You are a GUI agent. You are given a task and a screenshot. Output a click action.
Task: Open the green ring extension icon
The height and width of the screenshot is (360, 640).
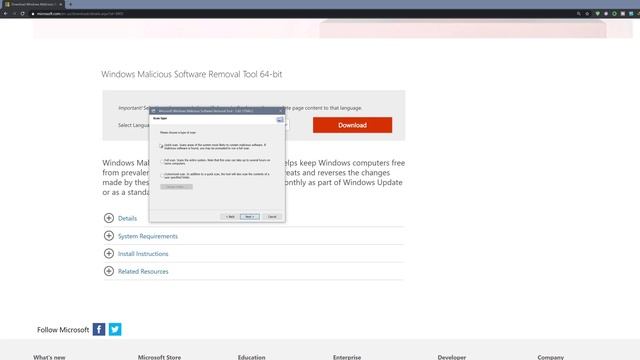point(614,13)
